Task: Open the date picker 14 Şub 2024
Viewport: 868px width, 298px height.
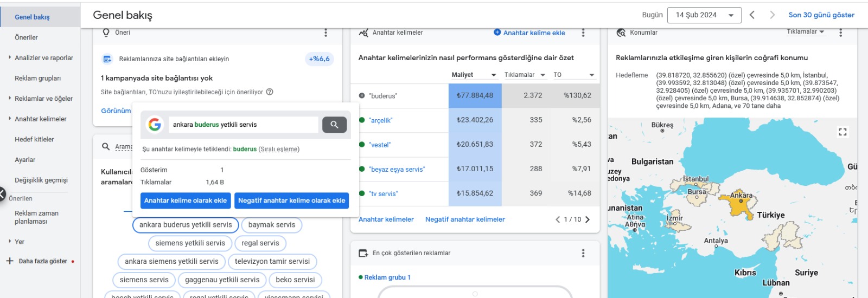Action: (x=704, y=15)
